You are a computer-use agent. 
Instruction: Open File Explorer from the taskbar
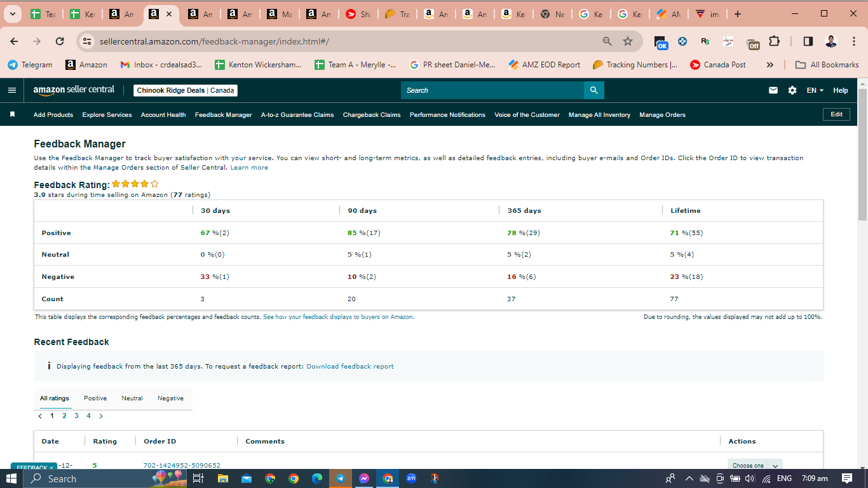(x=222, y=478)
